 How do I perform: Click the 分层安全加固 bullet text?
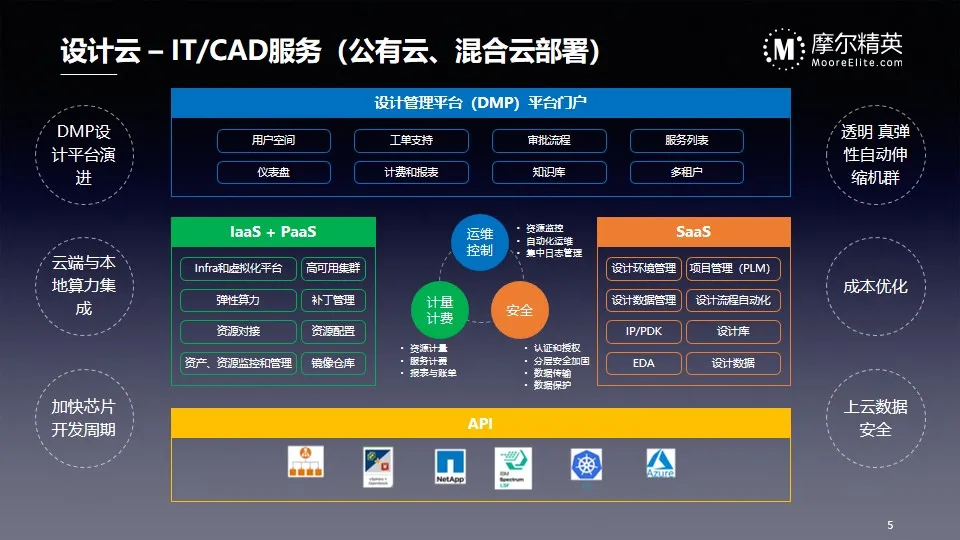(561, 361)
